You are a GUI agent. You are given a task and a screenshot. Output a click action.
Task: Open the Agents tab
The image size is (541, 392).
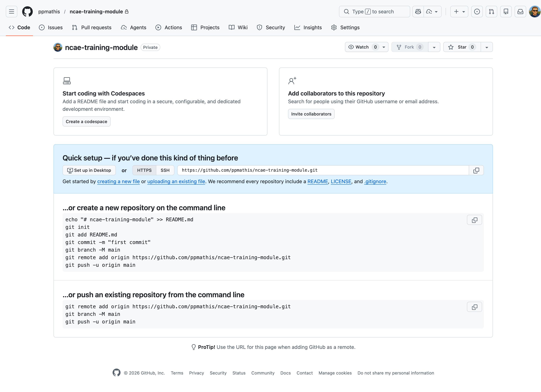point(134,27)
